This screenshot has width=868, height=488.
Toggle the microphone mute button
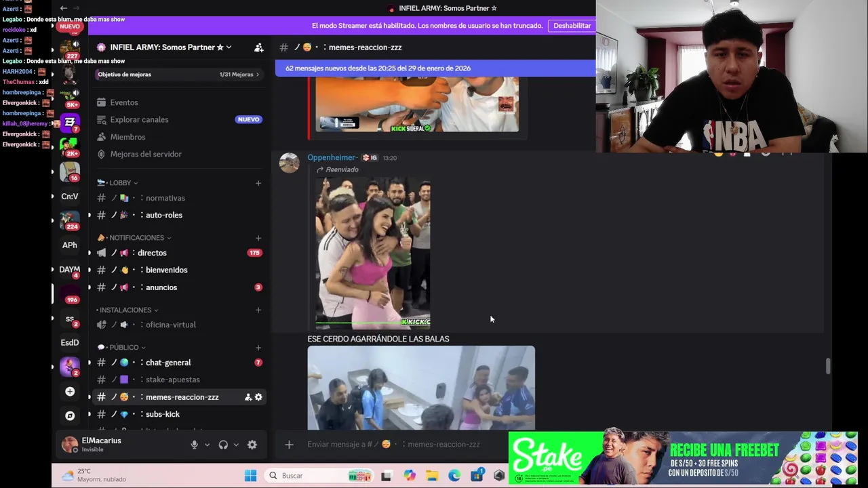point(194,445)
